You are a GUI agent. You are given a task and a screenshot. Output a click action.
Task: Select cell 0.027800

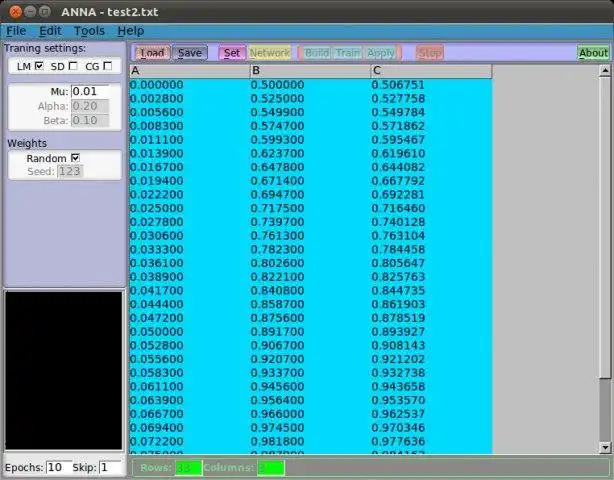point(157,222)
